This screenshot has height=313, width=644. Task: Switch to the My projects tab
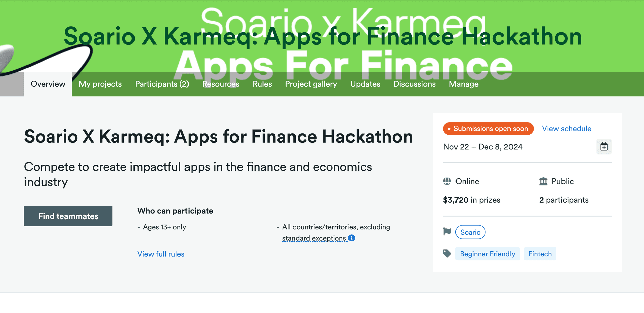(x=100, y=84)
